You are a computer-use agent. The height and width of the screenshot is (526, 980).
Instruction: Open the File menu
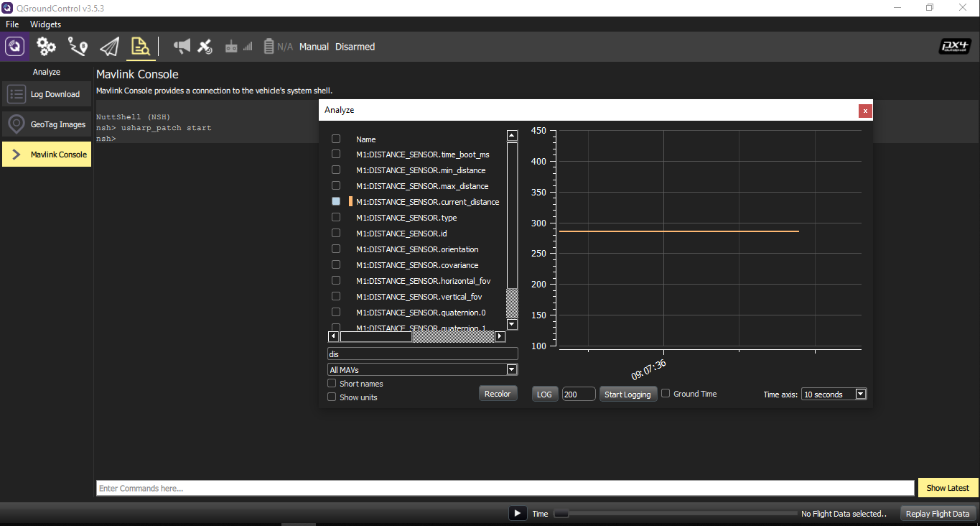click(12, 24)
